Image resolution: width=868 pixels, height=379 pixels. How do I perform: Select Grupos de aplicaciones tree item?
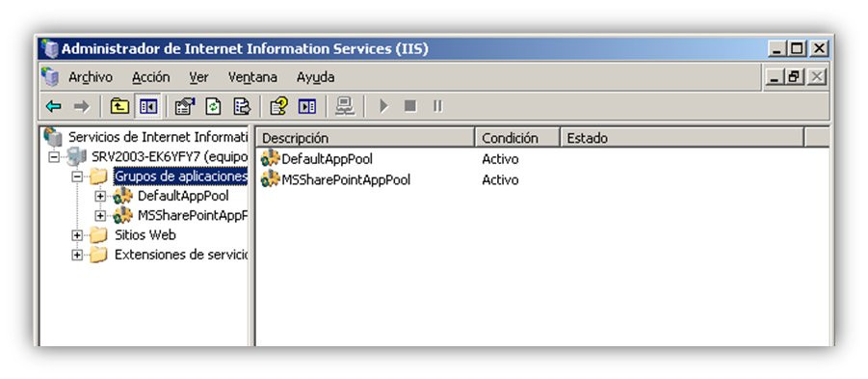180,176
